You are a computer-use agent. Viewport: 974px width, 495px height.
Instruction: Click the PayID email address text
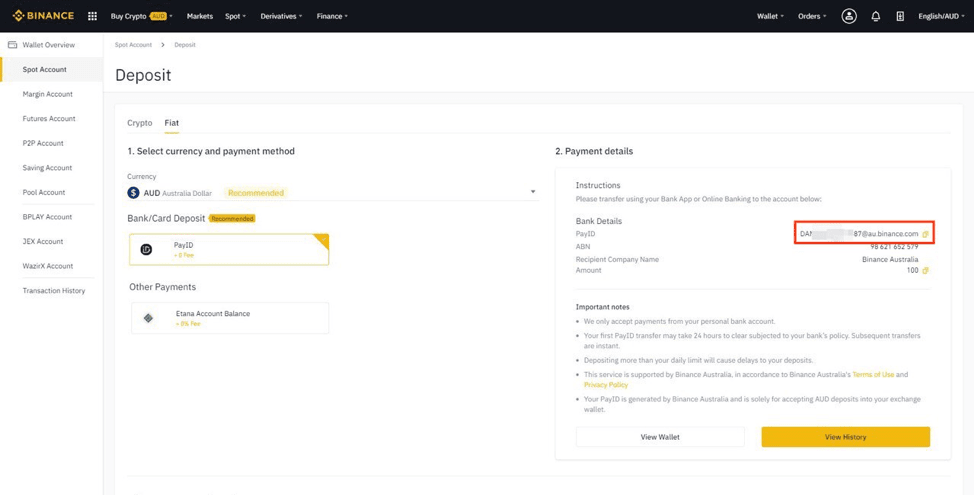[x=859, y=234]
